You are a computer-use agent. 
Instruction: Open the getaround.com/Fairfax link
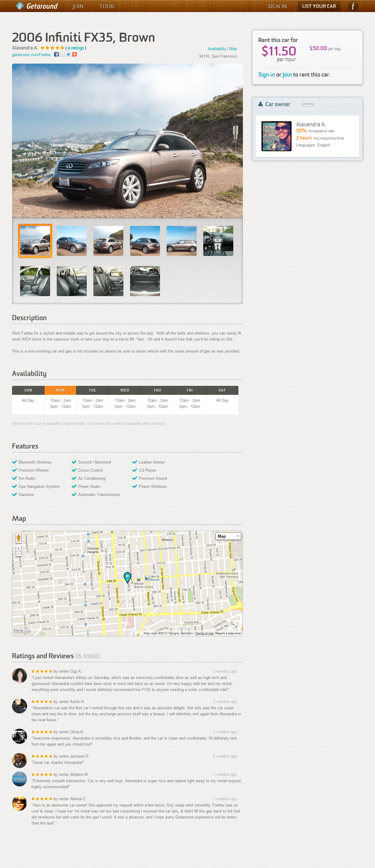[x=31, y=55]
